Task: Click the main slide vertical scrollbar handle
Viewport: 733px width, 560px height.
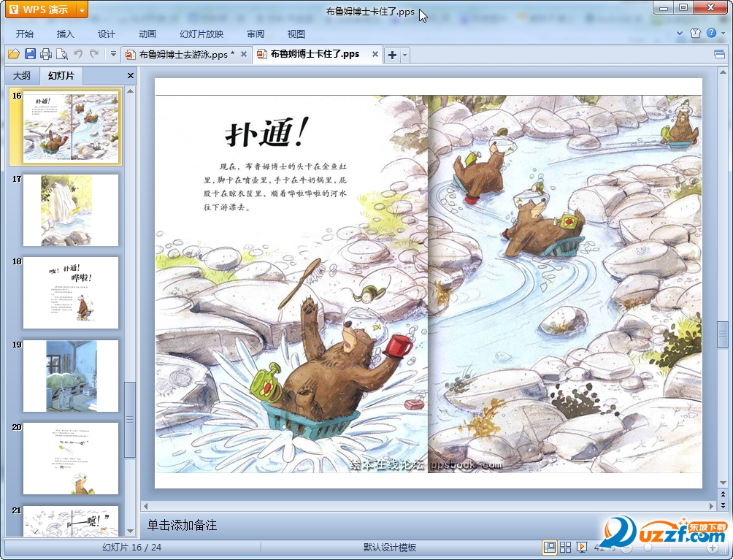Action: pyautogui.click(x=723, y=334)
